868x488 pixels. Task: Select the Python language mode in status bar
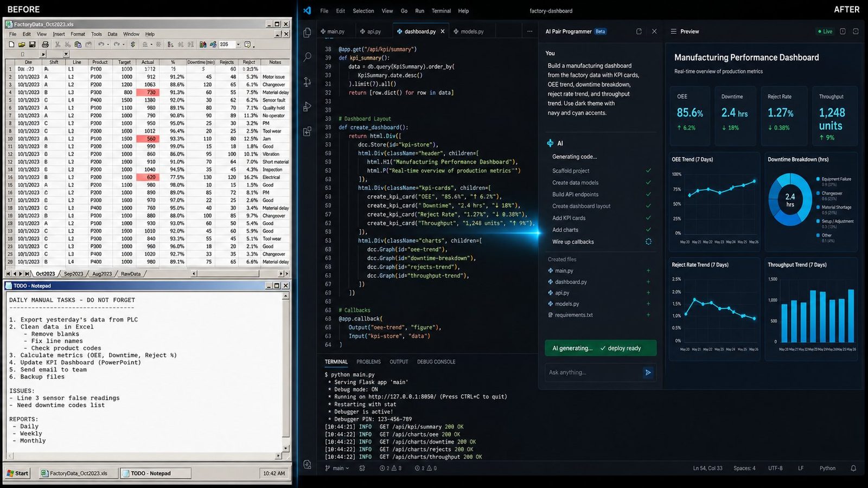coord(827,468)
